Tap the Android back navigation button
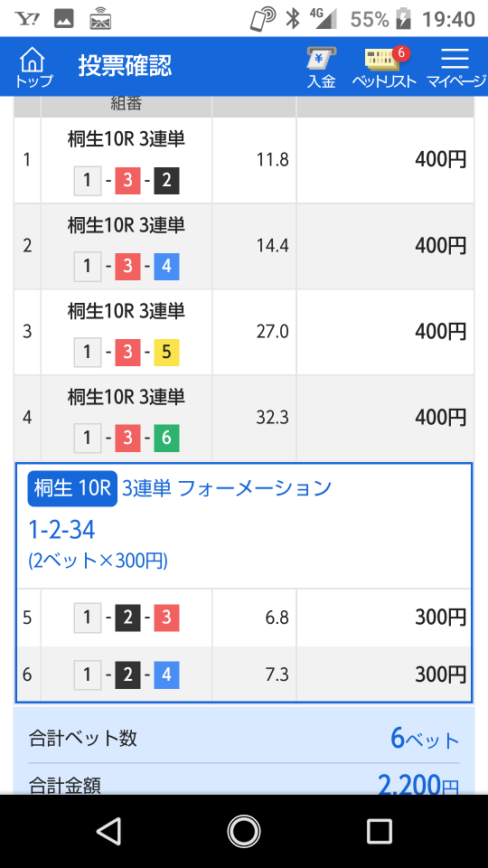This screenshot has height=868, width=488. 108,831
